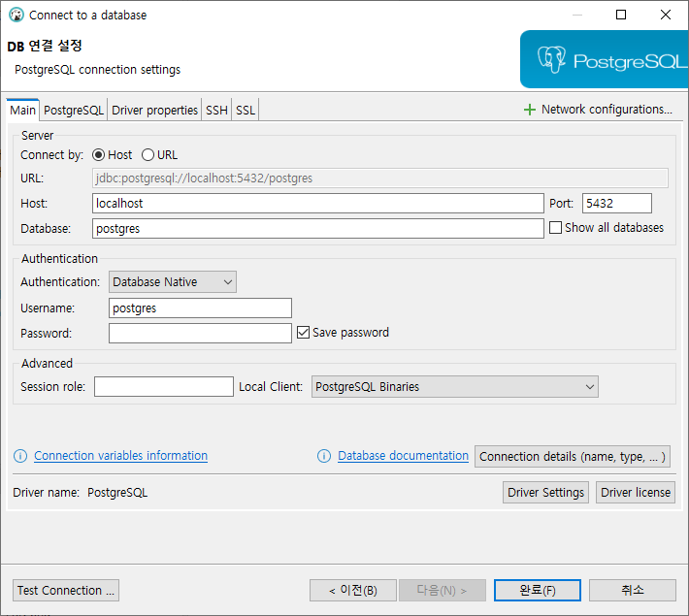Click the DBeaver icon in title bar
The image size is (689, 616).
[16, 15]
